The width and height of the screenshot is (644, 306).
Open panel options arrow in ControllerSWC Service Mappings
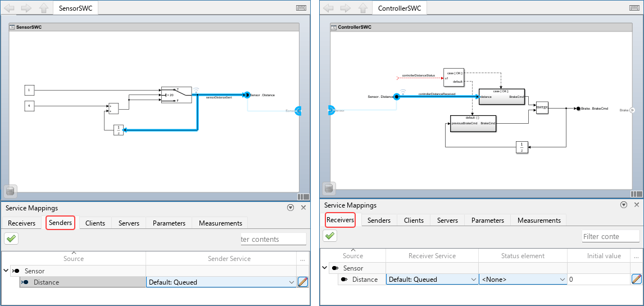point(624,205)
